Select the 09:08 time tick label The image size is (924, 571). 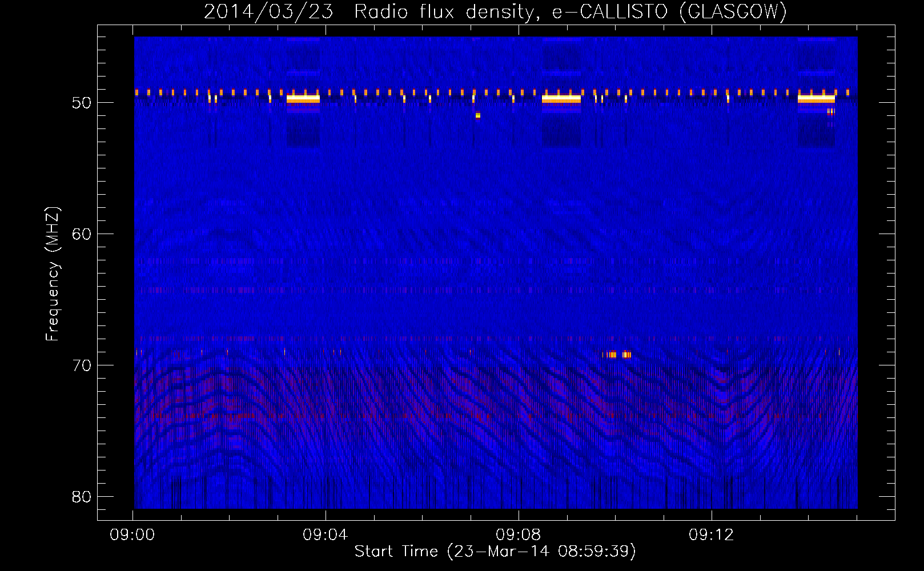pos(519,535)
